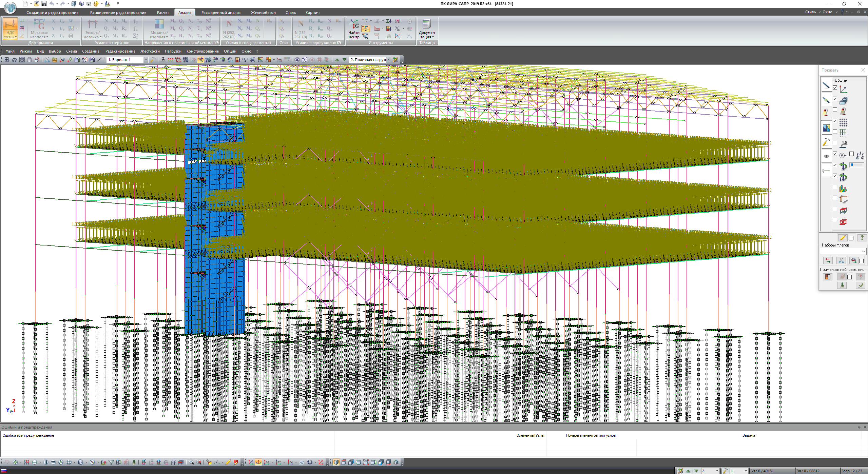Click the save icon in title bar
868x474 pixels.
(x=44, y=4)
